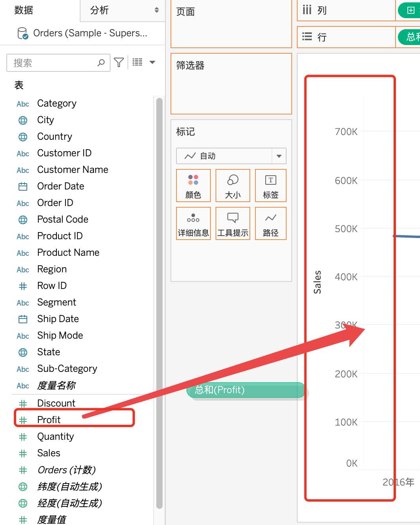
Task: Click the 2016年 axis label
Action: click(399, 482)
